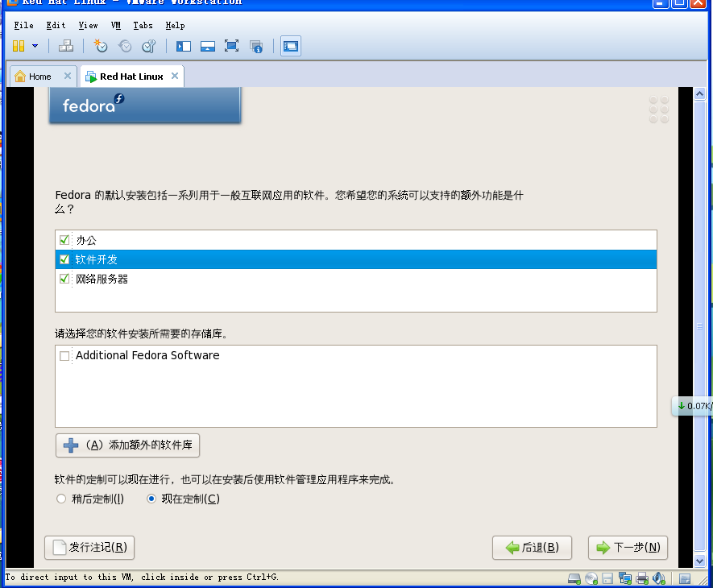
Task: Enable Additional Fedora Software repository
Action: [x=64, y=355]
